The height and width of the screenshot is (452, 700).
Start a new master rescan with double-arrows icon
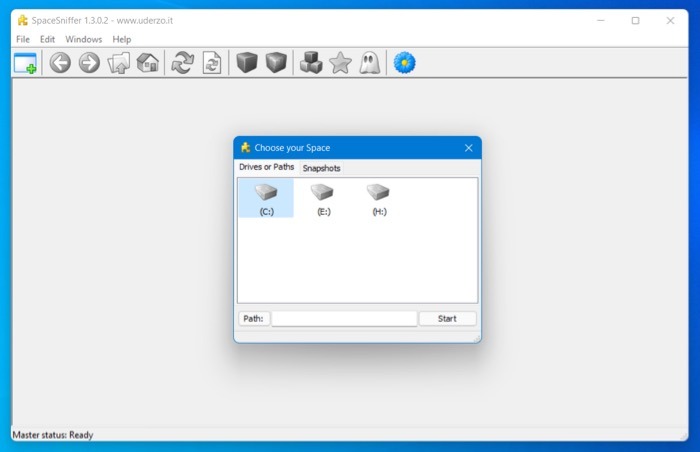[x=182, y=64]
